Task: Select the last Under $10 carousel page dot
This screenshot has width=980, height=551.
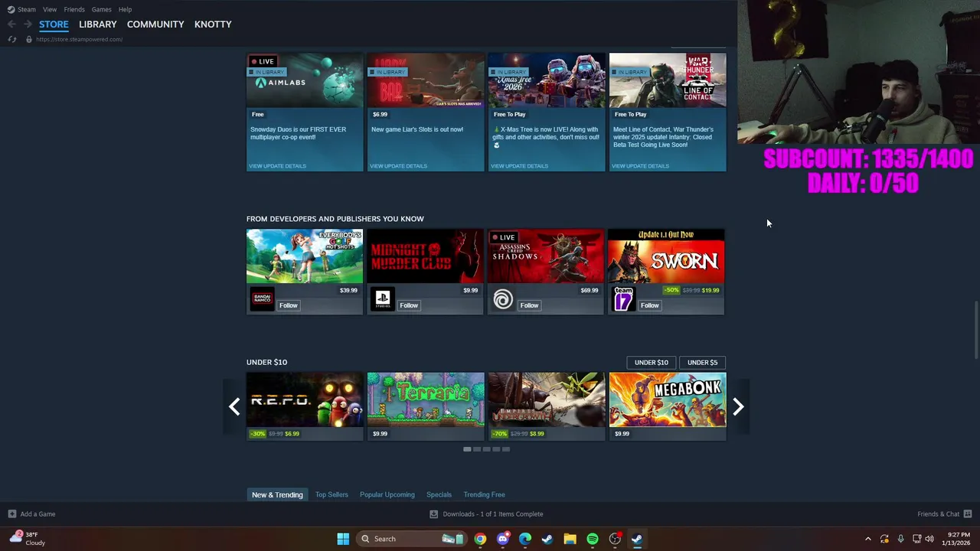Action: click(x=505, y=449)
